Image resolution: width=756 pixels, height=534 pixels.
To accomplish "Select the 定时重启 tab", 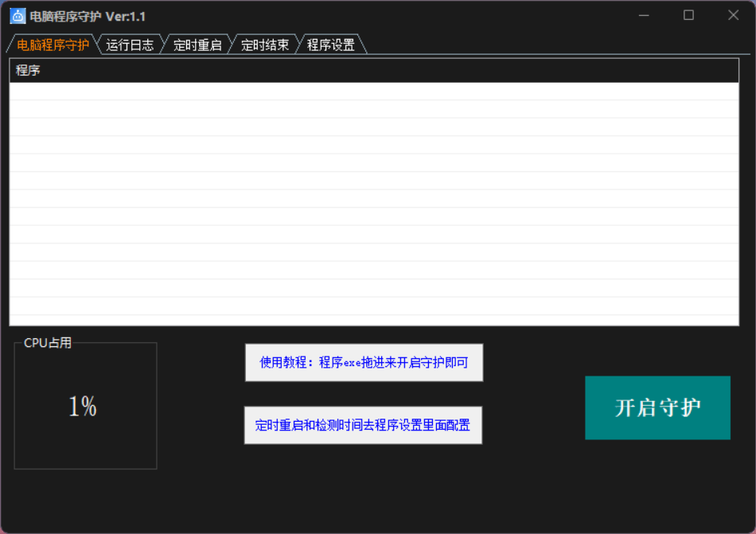I will [x=197, y=45].
